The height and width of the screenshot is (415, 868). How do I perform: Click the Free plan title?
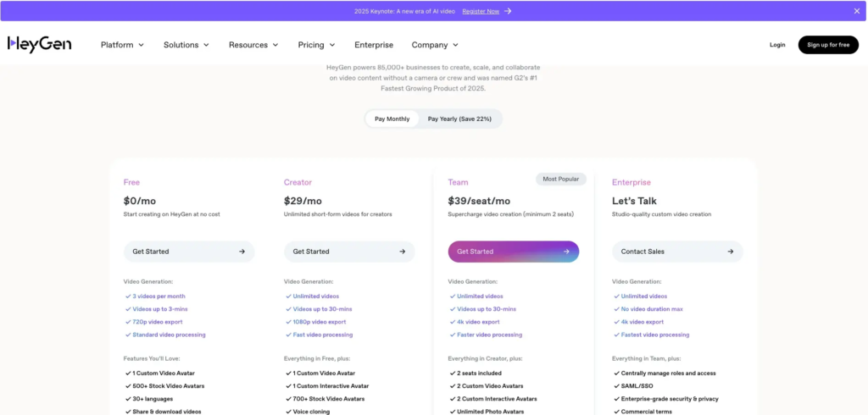pyautogui.click(x=131, y=182)
